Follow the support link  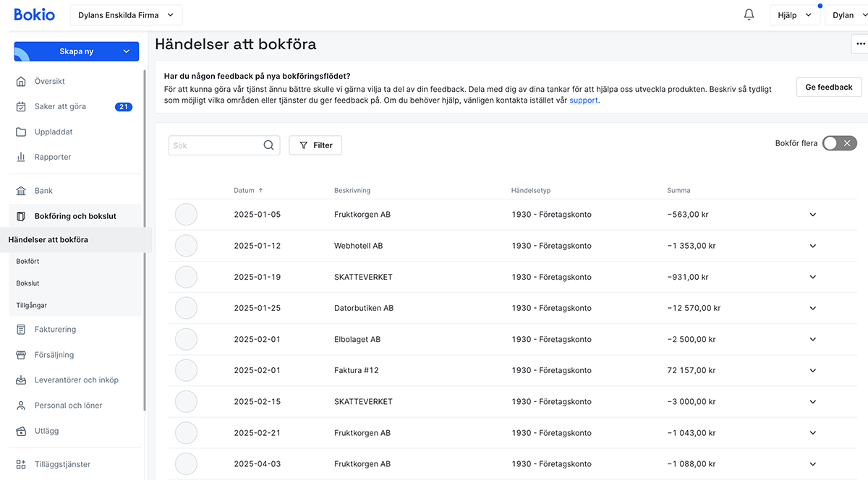(x=583, y=100)
